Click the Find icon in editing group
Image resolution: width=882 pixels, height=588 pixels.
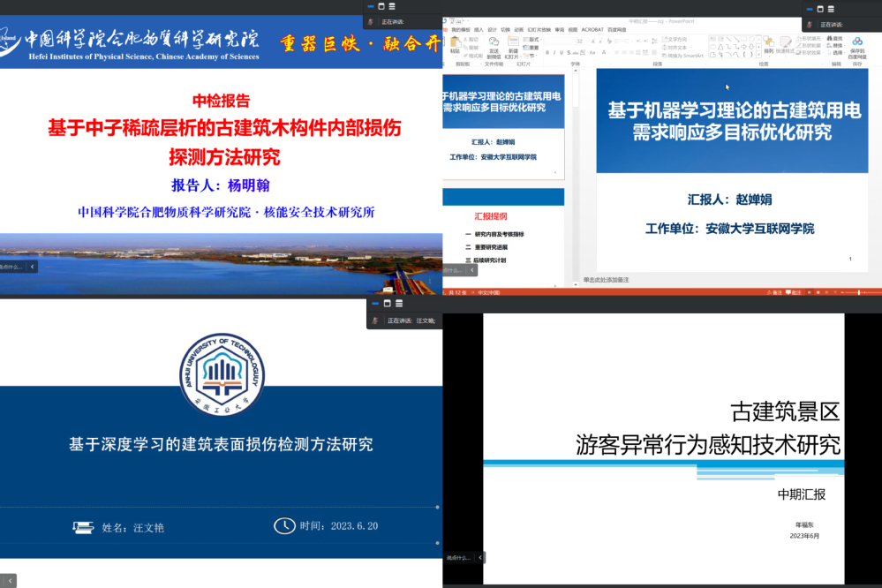[x=834, y=39]
